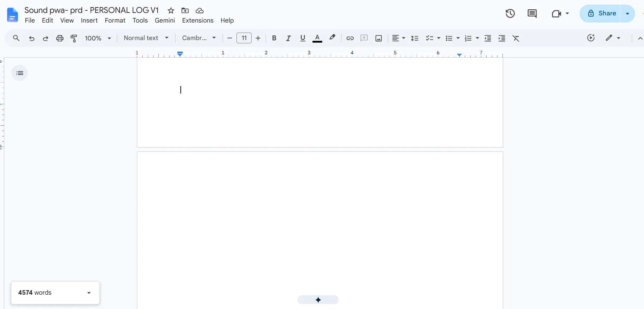Open version history clock icon
The height and width of the screenshot is (309, 644).
point(510,14)
